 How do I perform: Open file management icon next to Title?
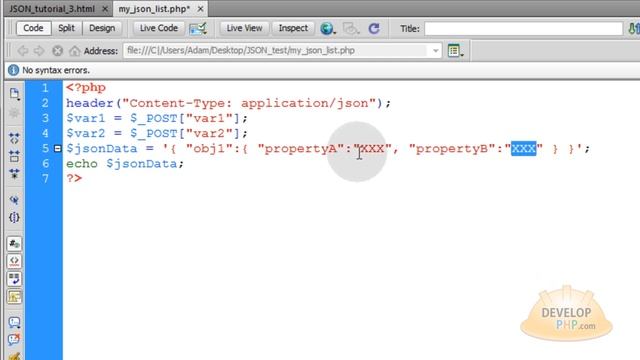coord(633,29)
